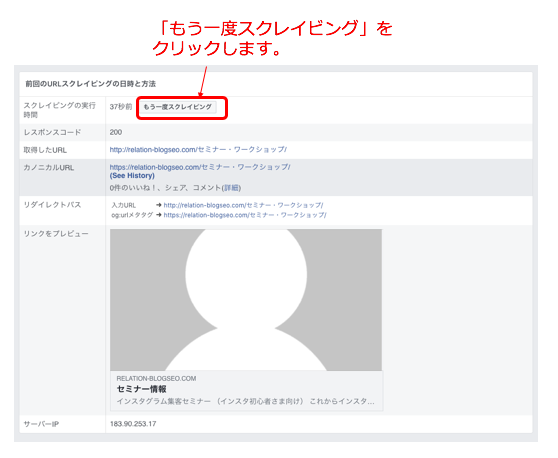The height and width of the screenshot is (458, 558).
Task: Click the link preview placeholder image
Action: click(246, 300)
